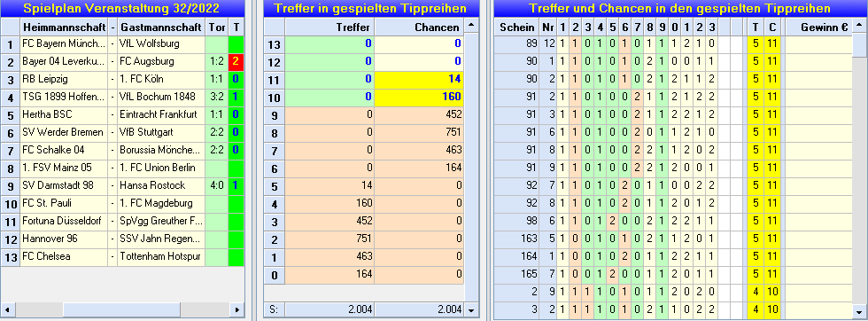Click right arrow of Spielplan horizontal scrollbar

pyautogui.click(x=237, y=309)
